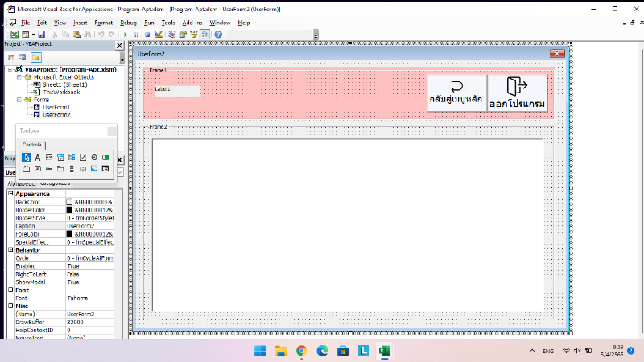Select the Label control in Toolbox
The image size is (644, 362).
(x=37, y=157)
